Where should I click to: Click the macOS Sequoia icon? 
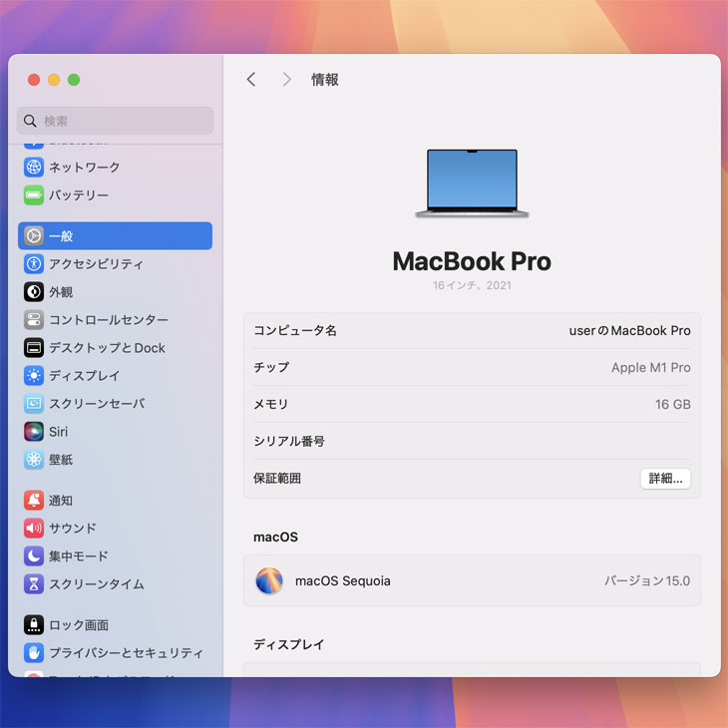(x=269, y=580)
